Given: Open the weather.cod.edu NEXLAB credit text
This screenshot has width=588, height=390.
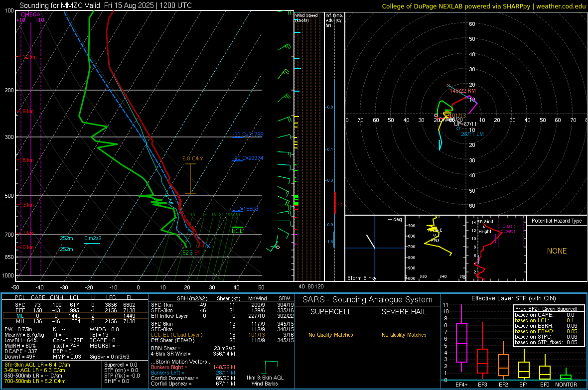Looking at the screenshot, I should (x=483, y=6).
